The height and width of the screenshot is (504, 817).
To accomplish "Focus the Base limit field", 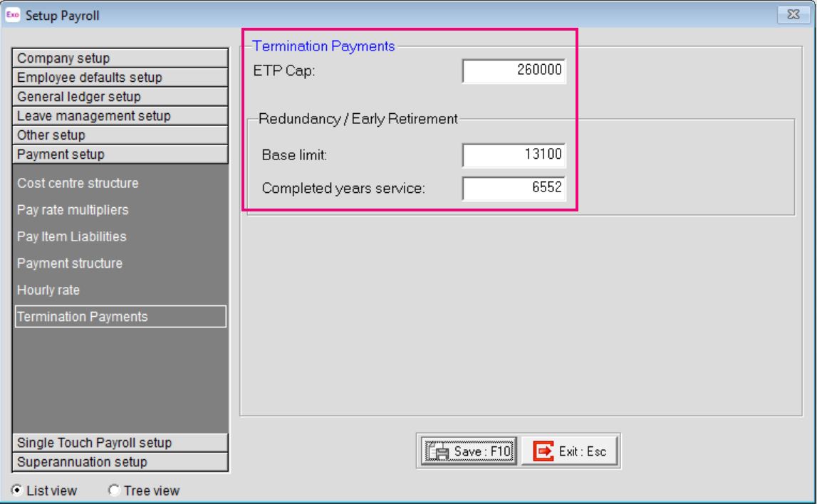I will tap(514, 154).
